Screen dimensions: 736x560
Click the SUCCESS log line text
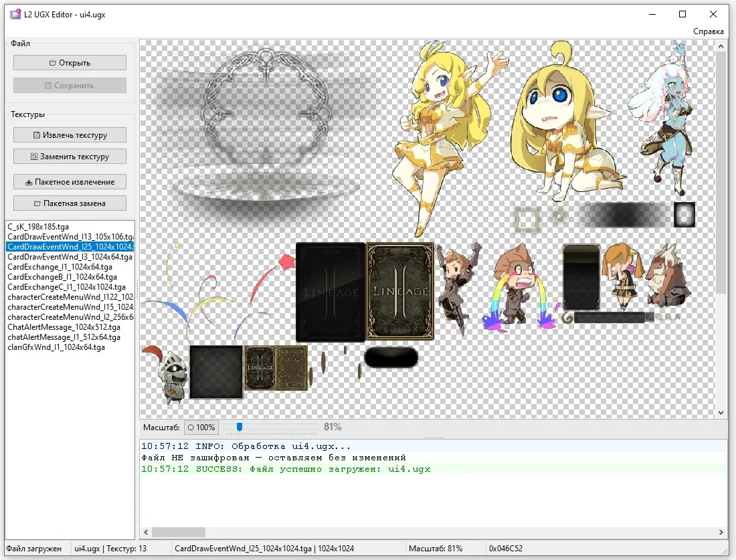point(286,469)
